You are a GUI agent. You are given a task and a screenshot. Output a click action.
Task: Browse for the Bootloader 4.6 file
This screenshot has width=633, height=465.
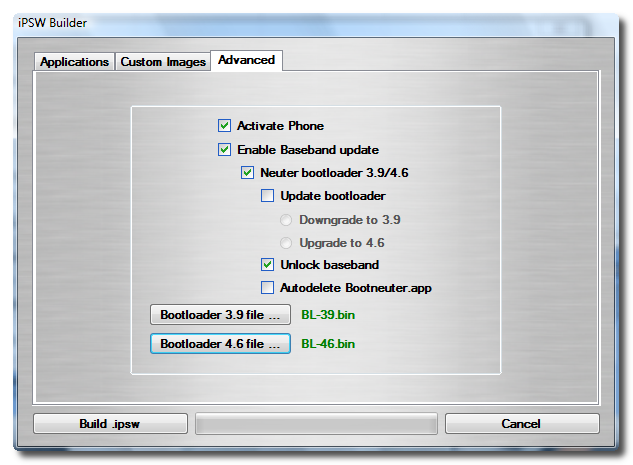tap(220, 344)
